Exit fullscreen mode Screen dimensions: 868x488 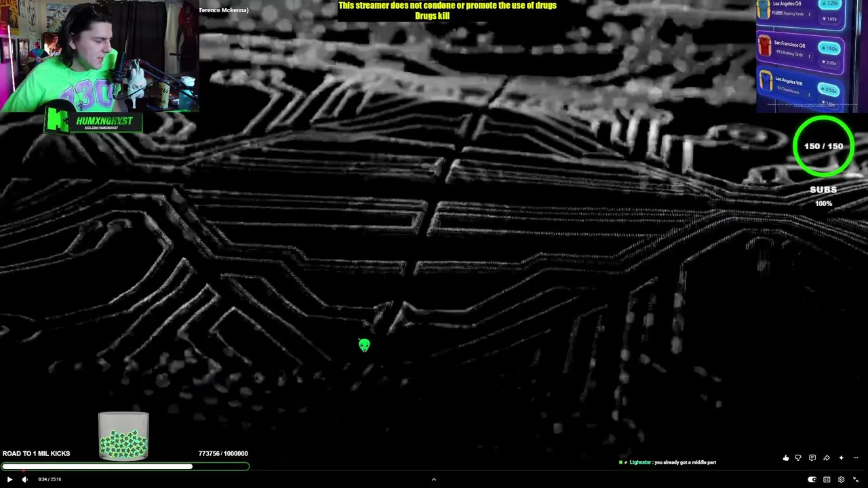[856, 480]
